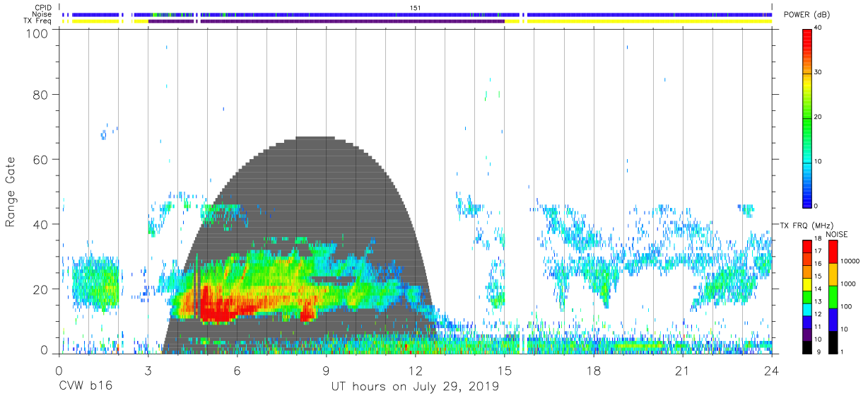868x401 pixels.
Task: Click the NOISE color scale bar
Action: coord(833,296)
